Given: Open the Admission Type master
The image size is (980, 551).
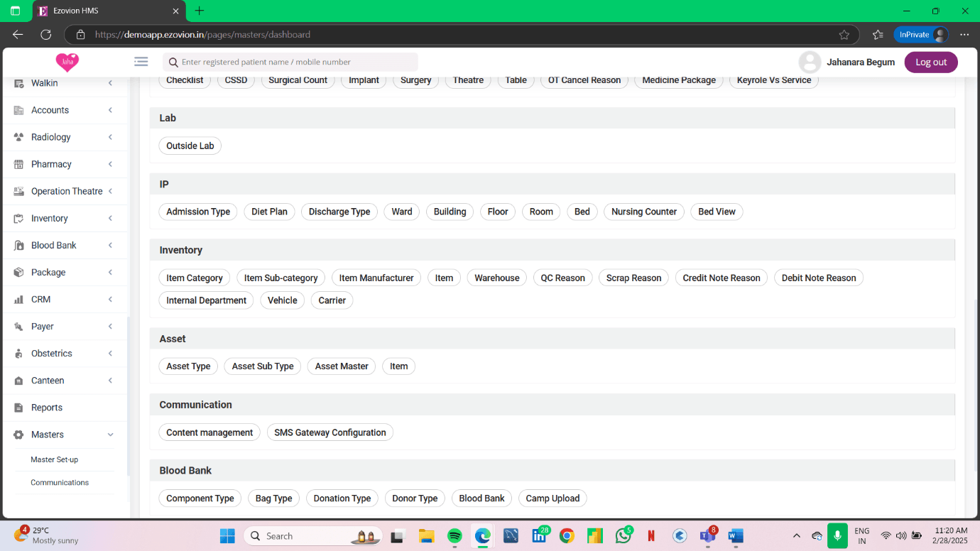Looking at the screenshot, I should pos(198,212).
